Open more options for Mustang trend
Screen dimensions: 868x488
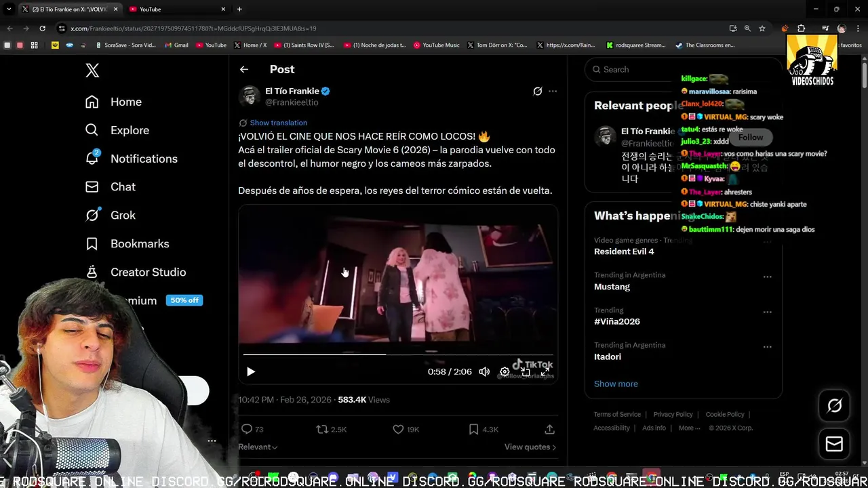coord(767,277)
